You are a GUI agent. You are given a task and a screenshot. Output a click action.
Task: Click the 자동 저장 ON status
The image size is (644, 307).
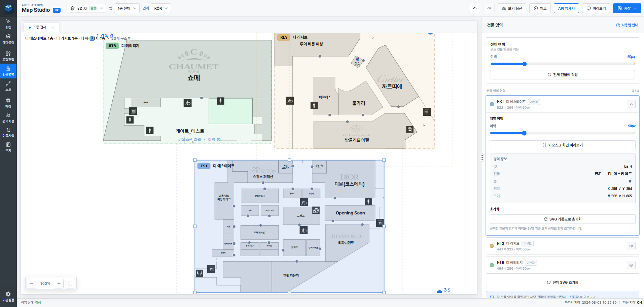[x=632, y=303]
